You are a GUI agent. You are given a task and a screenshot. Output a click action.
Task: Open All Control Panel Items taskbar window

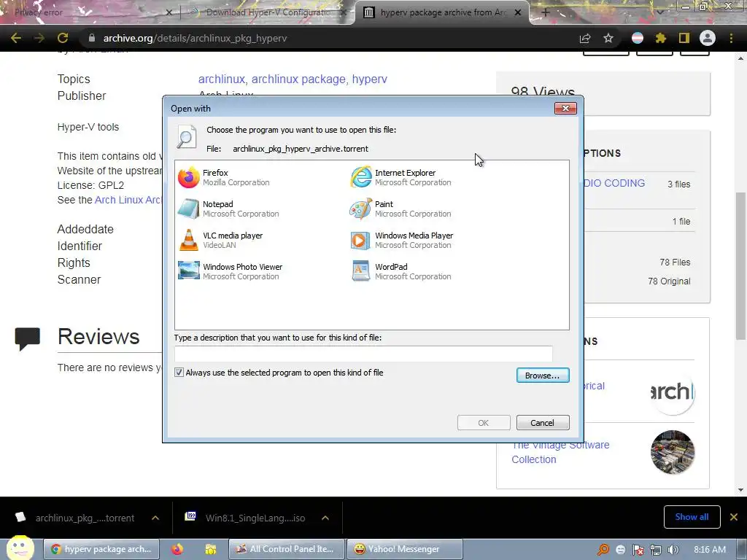286,549
